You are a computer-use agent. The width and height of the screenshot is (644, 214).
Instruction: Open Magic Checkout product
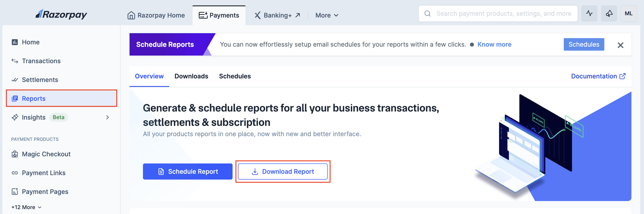tap(46, 154)
